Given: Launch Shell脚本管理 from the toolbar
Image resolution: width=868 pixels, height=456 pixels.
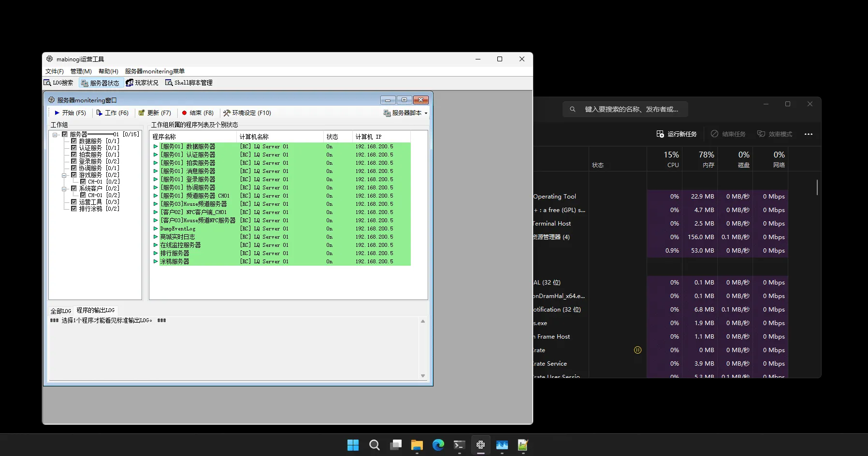Looking at the screenshot, I should (189, 83).
